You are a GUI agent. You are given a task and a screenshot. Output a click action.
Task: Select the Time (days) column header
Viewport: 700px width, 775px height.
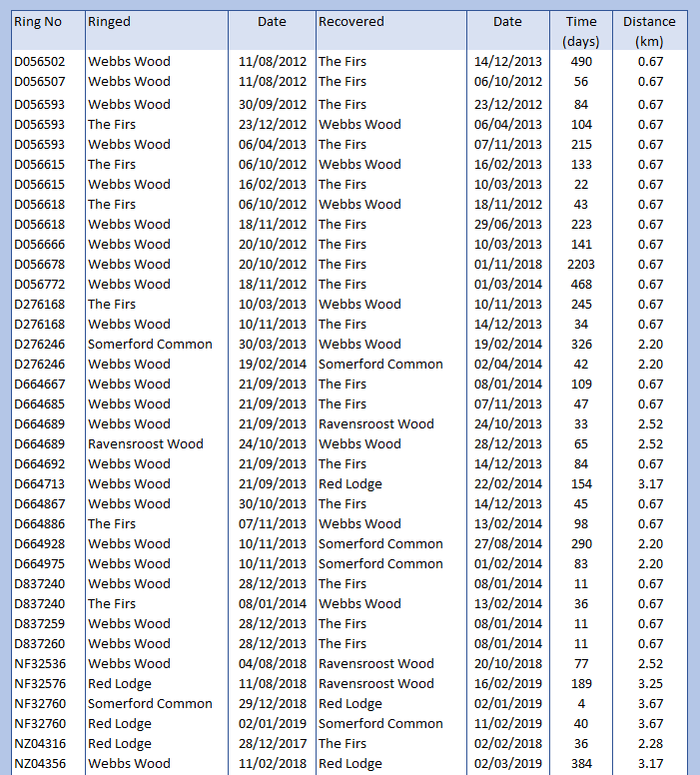580,31
